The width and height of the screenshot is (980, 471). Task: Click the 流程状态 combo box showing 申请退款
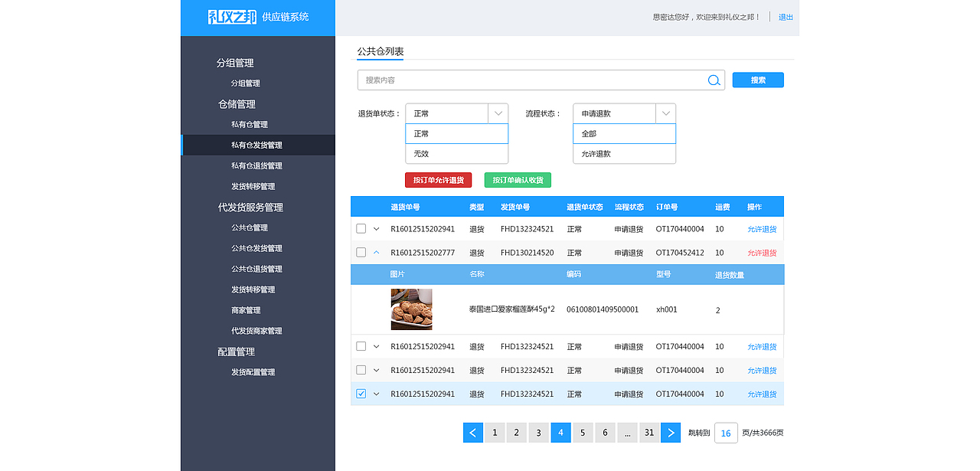pos(624,113)
